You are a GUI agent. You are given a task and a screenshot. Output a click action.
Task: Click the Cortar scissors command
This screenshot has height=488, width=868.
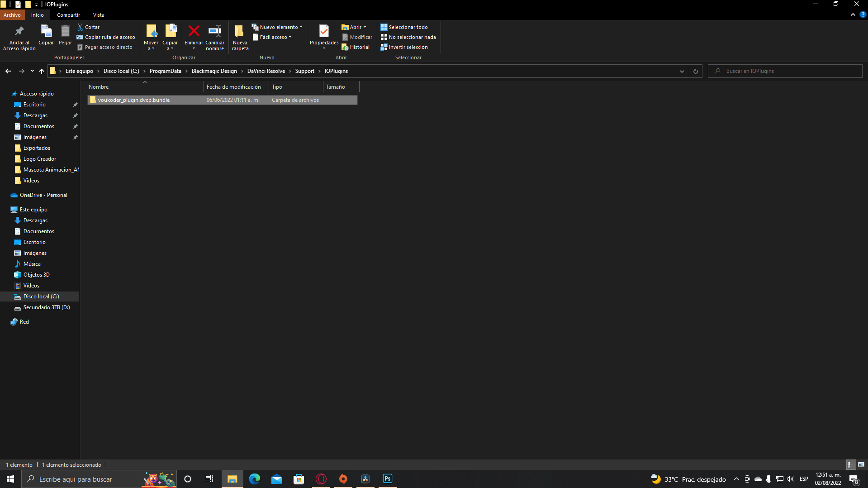89,27
